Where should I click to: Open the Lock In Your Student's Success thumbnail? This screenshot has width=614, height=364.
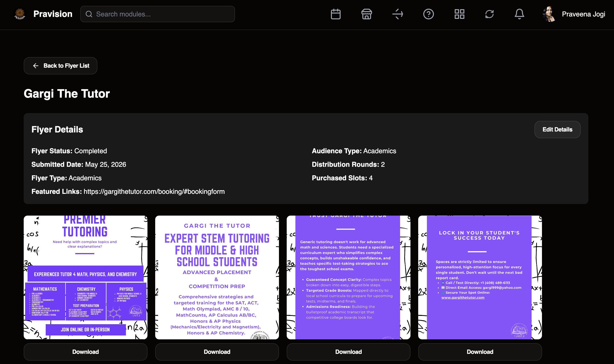click(x=480, y=277)
